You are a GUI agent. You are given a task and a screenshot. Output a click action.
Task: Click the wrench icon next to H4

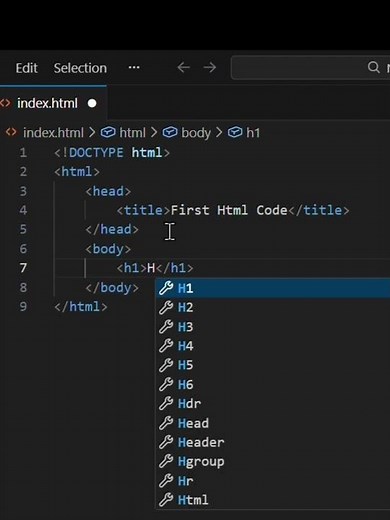[166, 346]
